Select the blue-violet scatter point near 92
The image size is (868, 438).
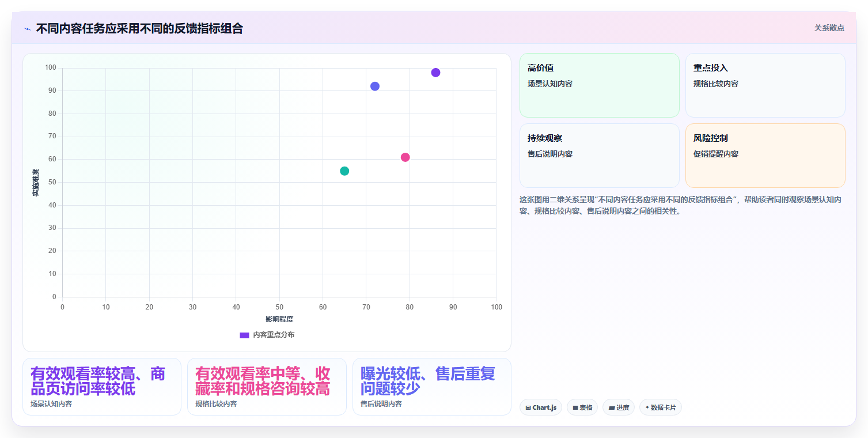[x=375, y=86]
